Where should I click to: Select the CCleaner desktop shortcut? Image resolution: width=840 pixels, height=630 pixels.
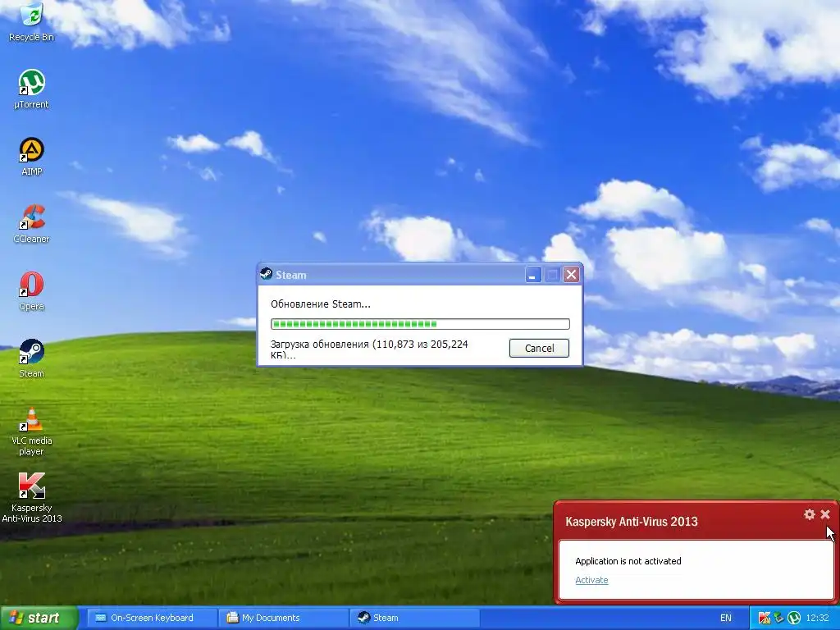[x=32, y=223]
